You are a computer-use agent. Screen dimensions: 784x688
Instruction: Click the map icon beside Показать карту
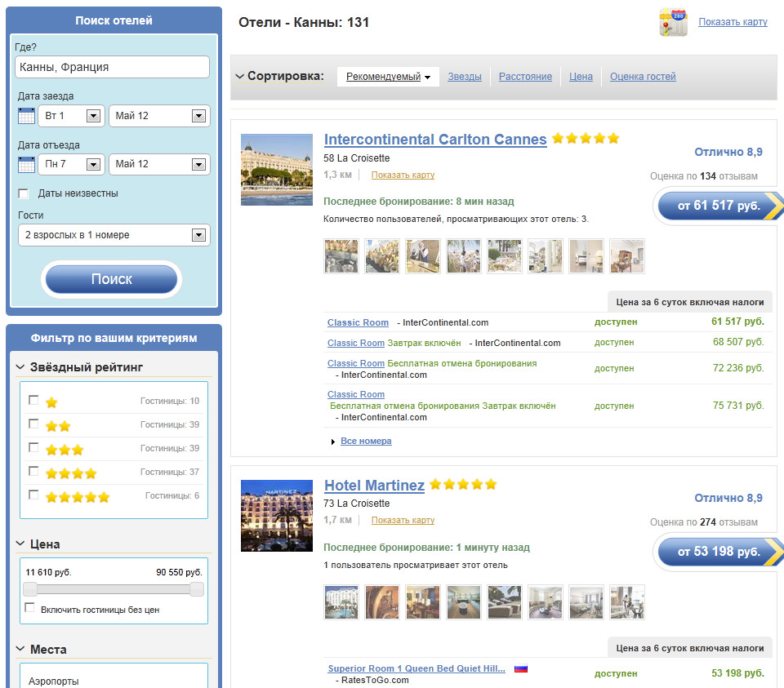click(673, 22)
